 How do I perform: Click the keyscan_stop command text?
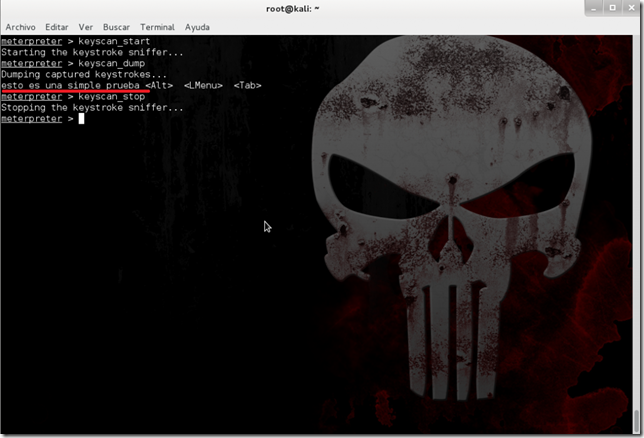point(112,97)
